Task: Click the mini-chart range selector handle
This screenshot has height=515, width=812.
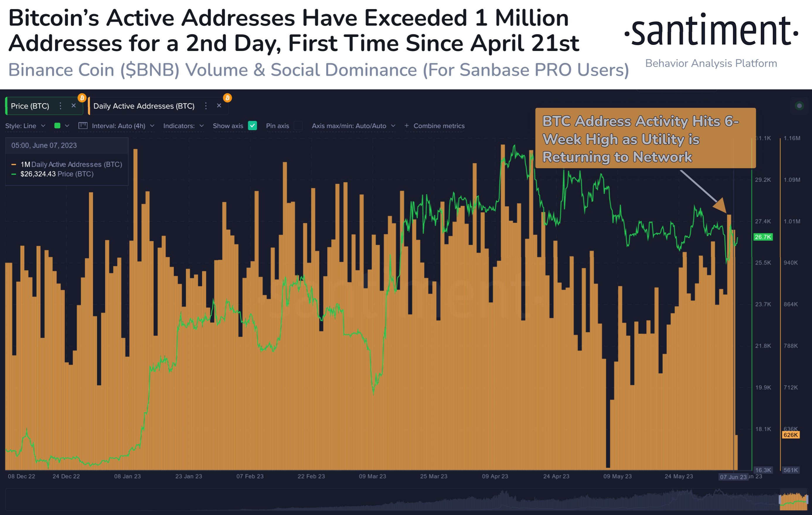Action: [780, 499]
